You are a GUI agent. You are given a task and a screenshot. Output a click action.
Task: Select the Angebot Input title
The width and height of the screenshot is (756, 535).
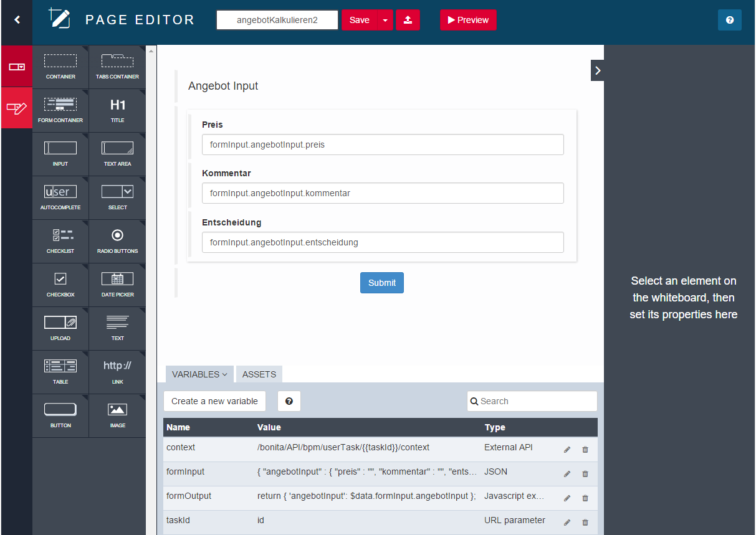point(223,86)
